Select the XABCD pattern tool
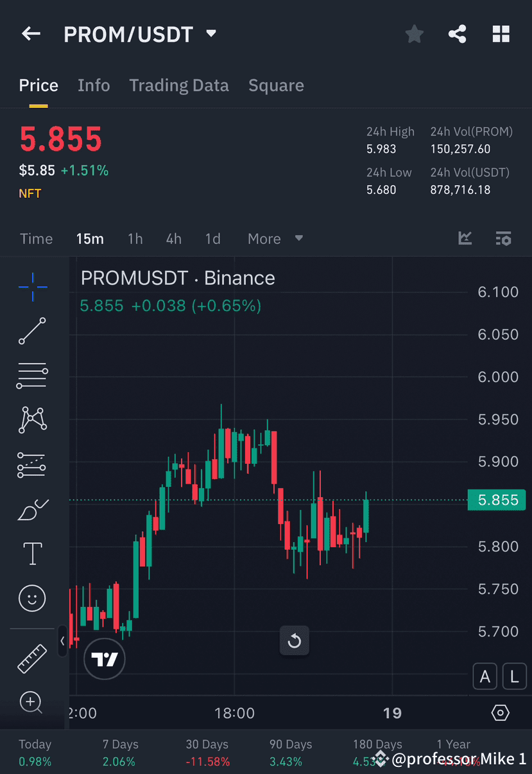The height and width of the screenshot is (774, 532). [32, 419]
